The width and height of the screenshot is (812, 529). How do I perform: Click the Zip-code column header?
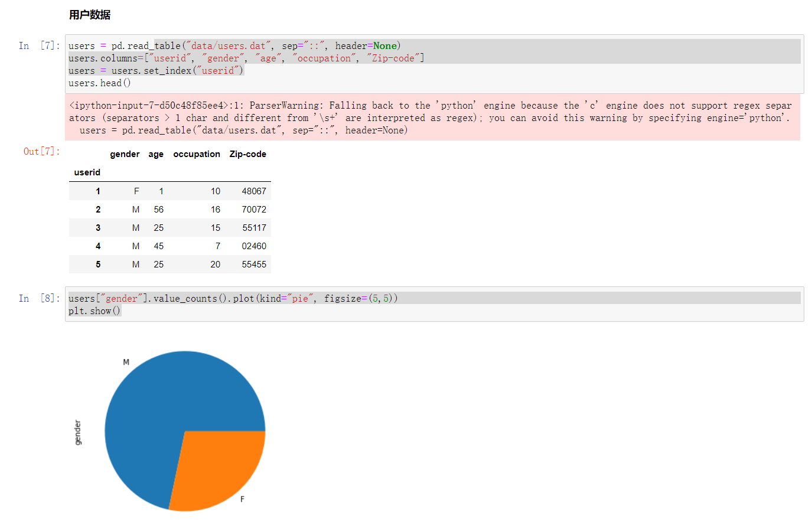(248, 154)
